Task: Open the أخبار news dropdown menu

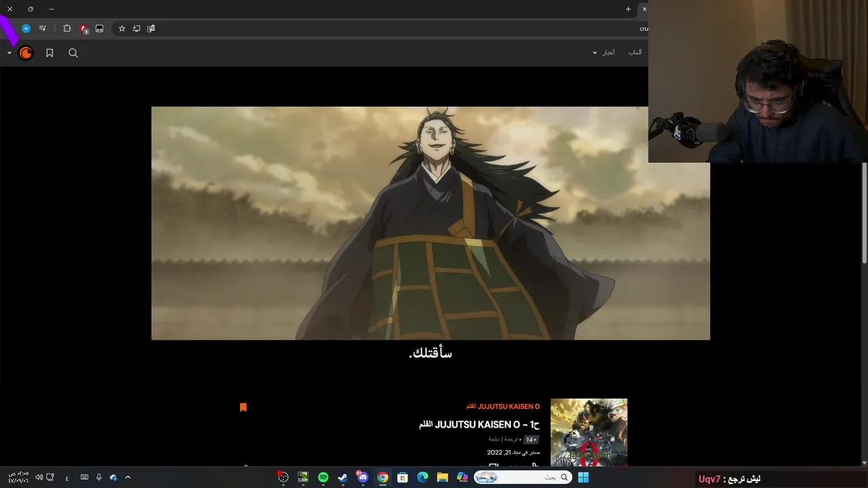Action: (604, 52)
